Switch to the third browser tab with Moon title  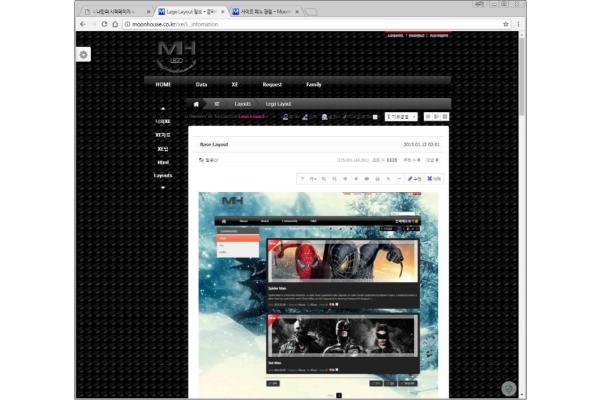click(265, 12)
